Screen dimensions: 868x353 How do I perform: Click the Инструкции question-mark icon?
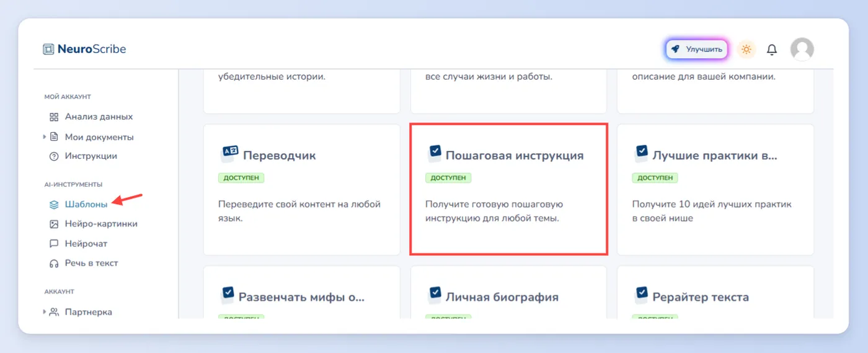[54, 156]
